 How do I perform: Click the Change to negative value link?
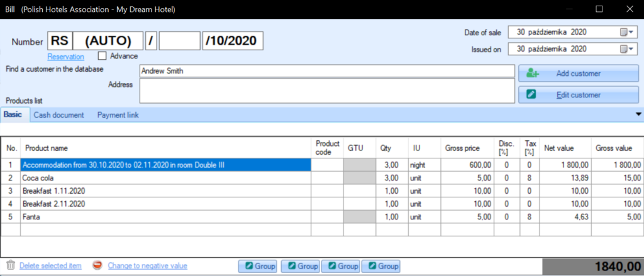click(x=147, y=266)
